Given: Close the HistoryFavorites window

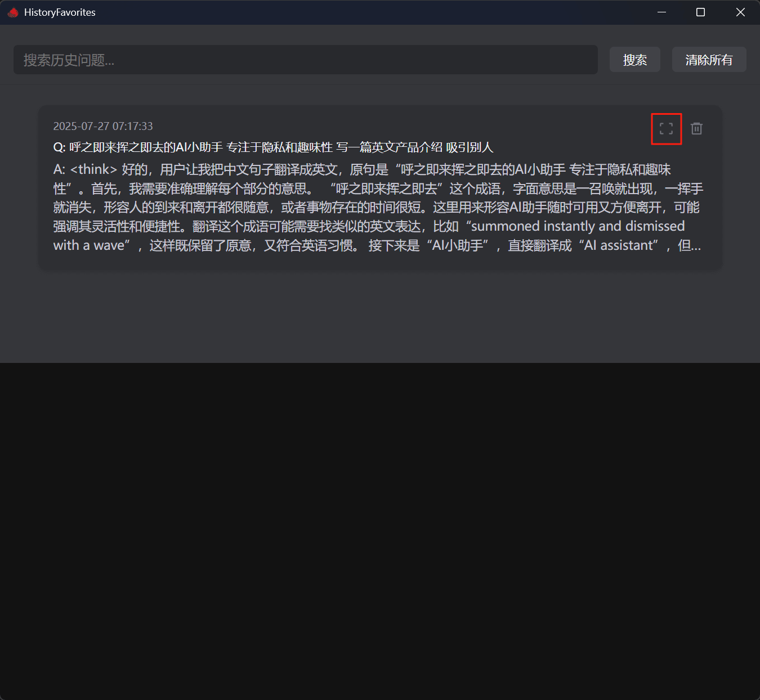Looking at the screenshot, I should pos(740,12).
